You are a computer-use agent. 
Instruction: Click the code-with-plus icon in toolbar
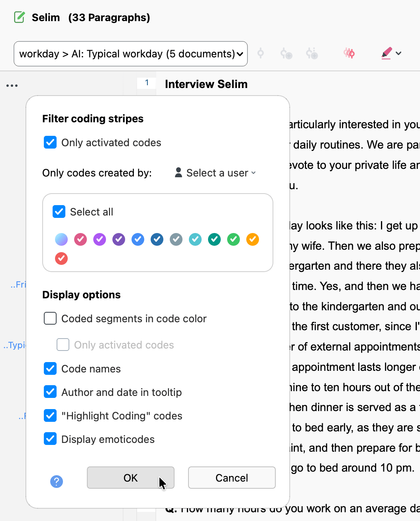point(286,53)
